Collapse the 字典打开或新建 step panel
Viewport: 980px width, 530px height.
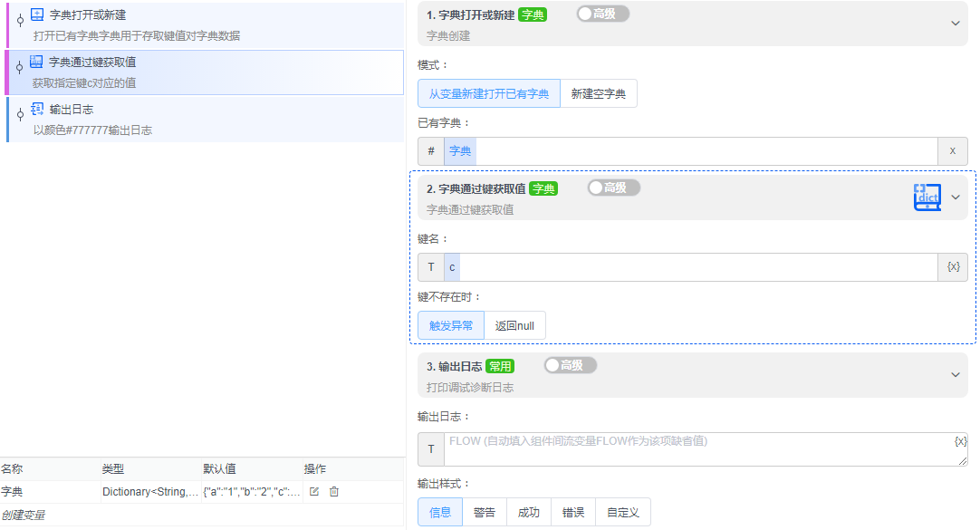click(956, 24)
